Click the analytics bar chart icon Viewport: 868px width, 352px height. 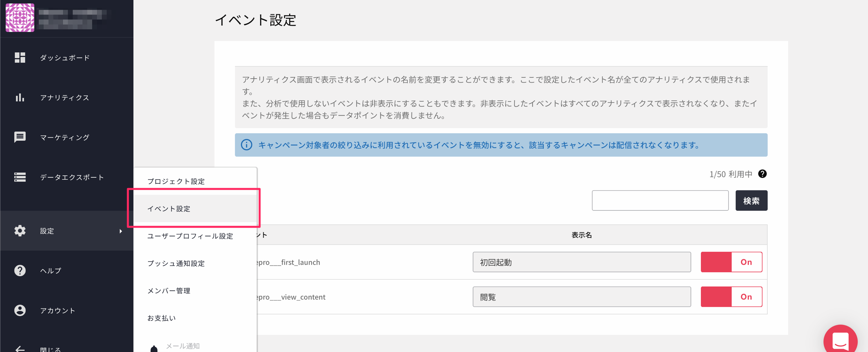pos(20,97)
